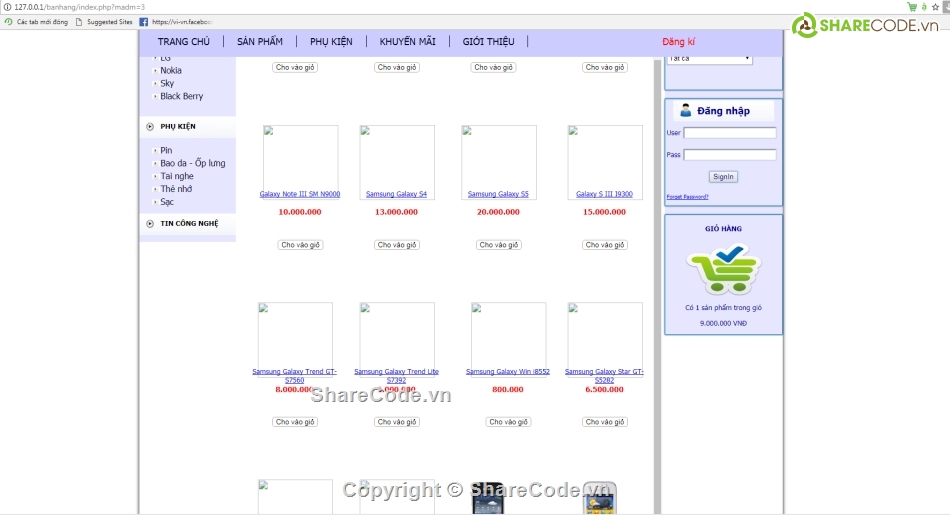The height and width of the screenshot is (515, 950).
Task: Add Galaxy Note III SM N9000 to cart
Action: pos(301,245)
